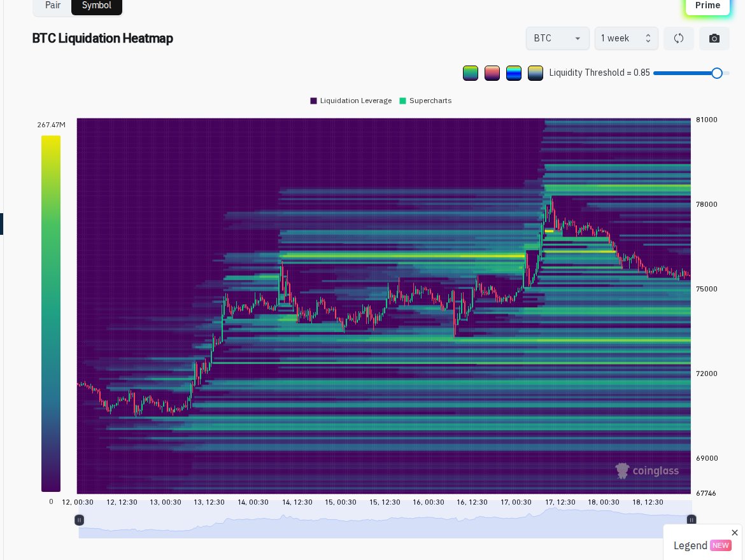745x560 pixels.
Task: Click the refresh data icon
Action: (679, 38)
